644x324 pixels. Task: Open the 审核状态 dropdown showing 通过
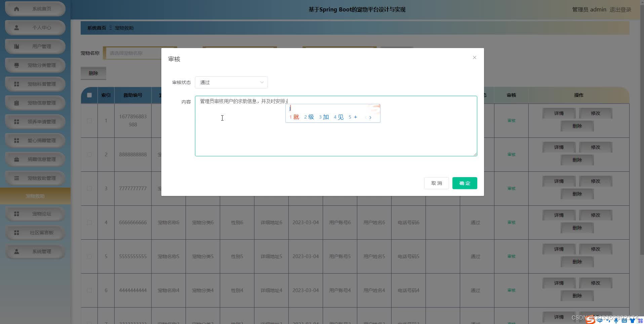231,82
